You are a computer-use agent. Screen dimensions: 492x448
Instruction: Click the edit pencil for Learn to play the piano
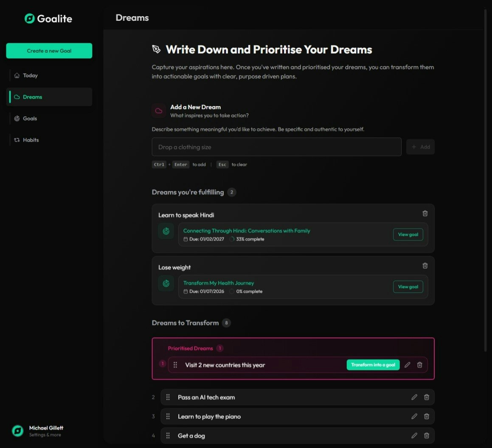[x=414, y=416]
